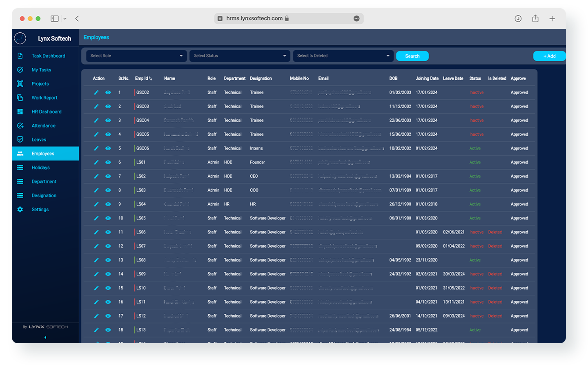Toggle the view eye icon for LS01

108,162
